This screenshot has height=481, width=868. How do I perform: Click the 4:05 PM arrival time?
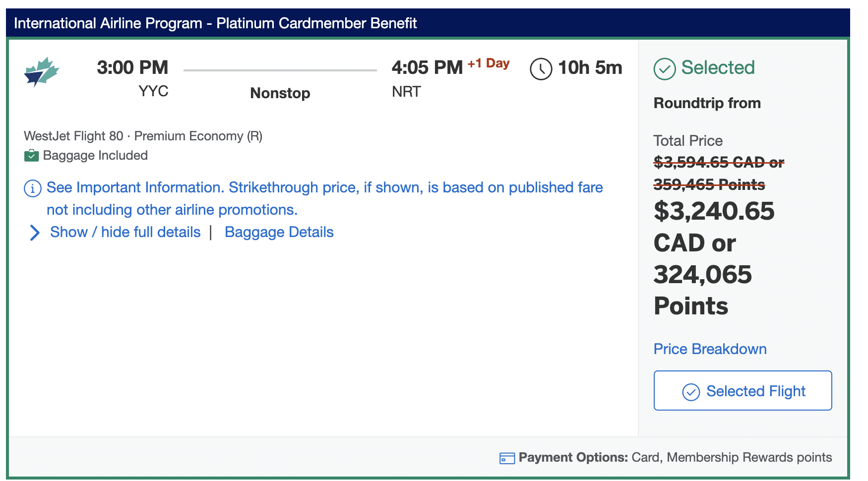[427, 67]
